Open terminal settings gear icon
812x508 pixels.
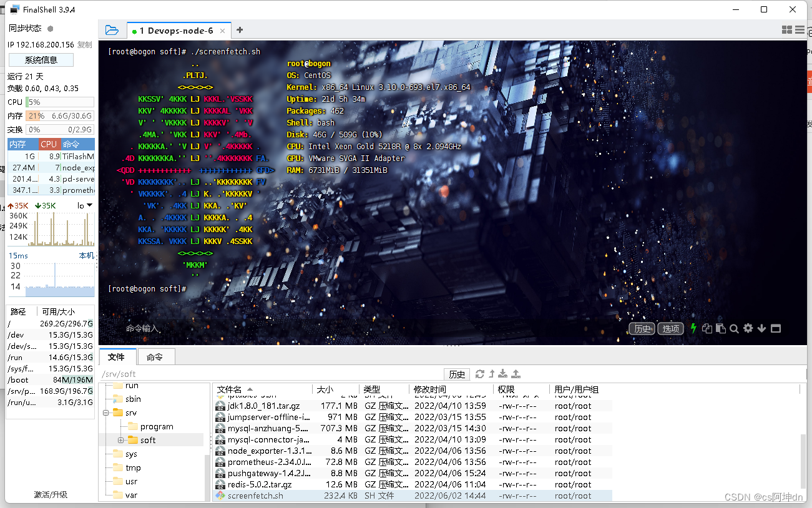tap(748, 328)
